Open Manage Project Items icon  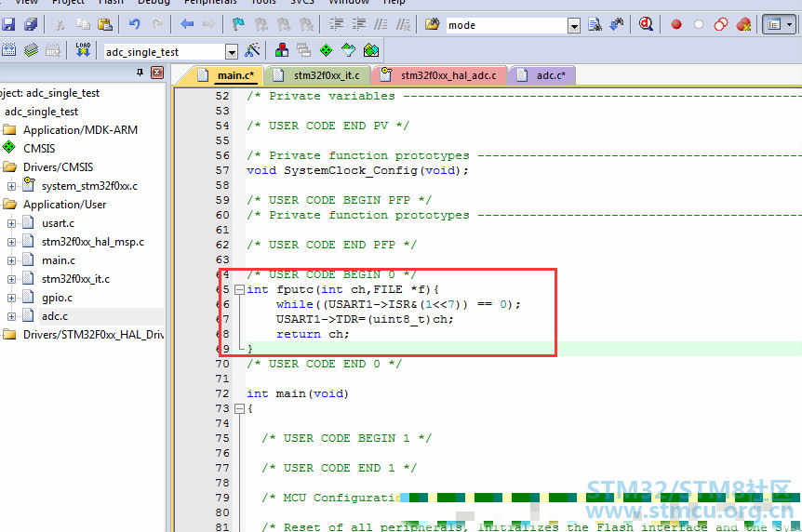282,50
